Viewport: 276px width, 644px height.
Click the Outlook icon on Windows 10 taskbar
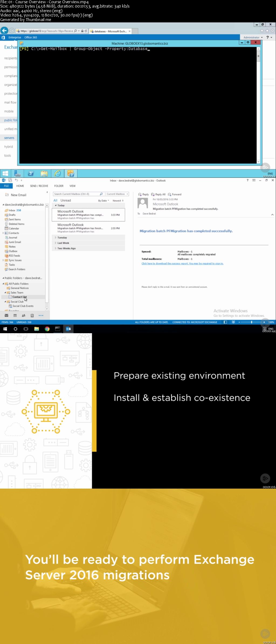[68, 329]
